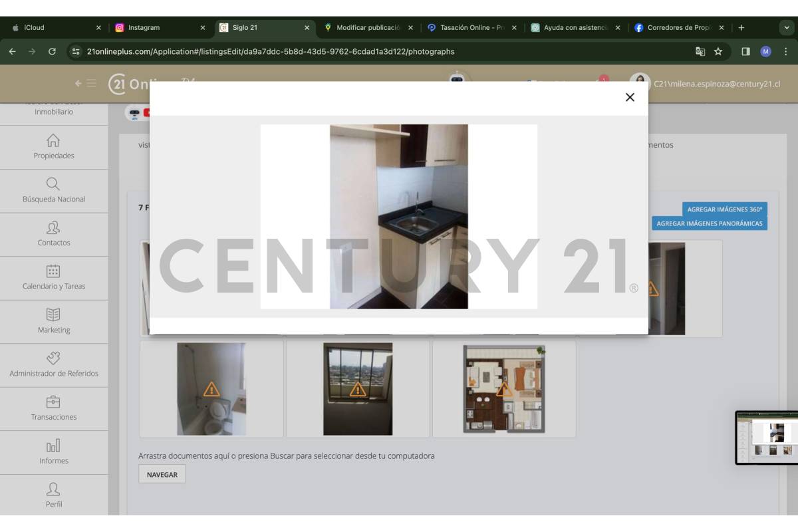798x532 pixels.
Task: Go back in browser
Action: click(12, 51)
